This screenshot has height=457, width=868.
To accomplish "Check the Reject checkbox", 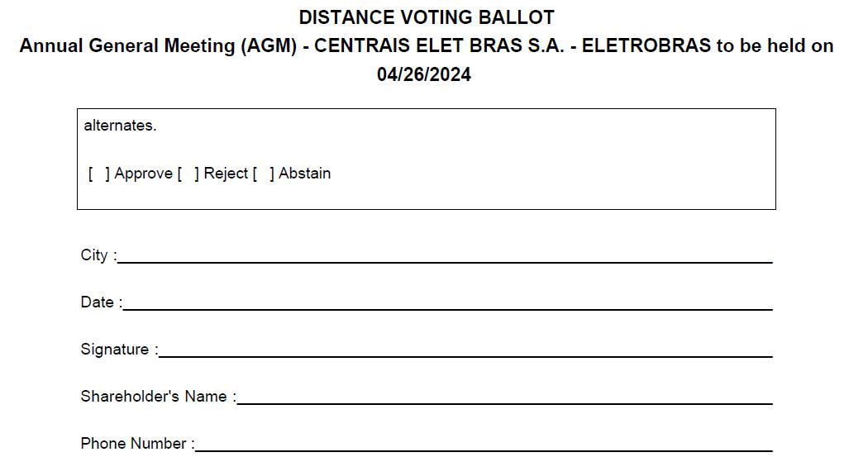I will coord(188,174).
